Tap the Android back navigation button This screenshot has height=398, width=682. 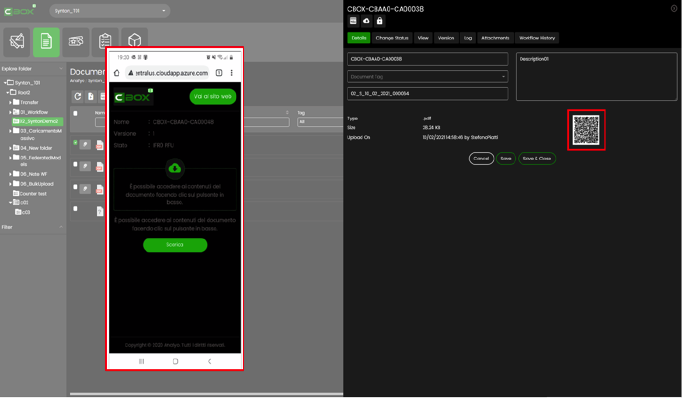coord(209,361)
